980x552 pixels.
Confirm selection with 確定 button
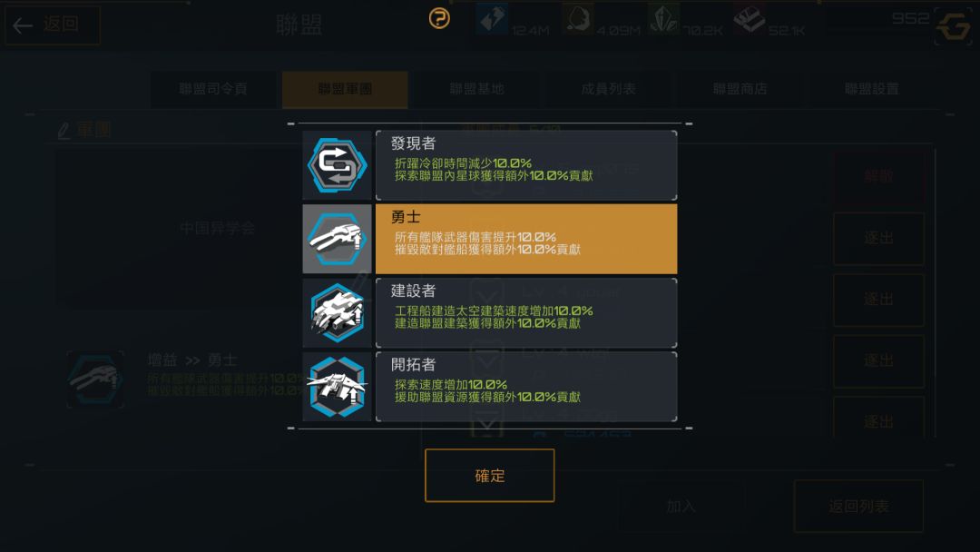pyautogui.click(x=489, y=475)
